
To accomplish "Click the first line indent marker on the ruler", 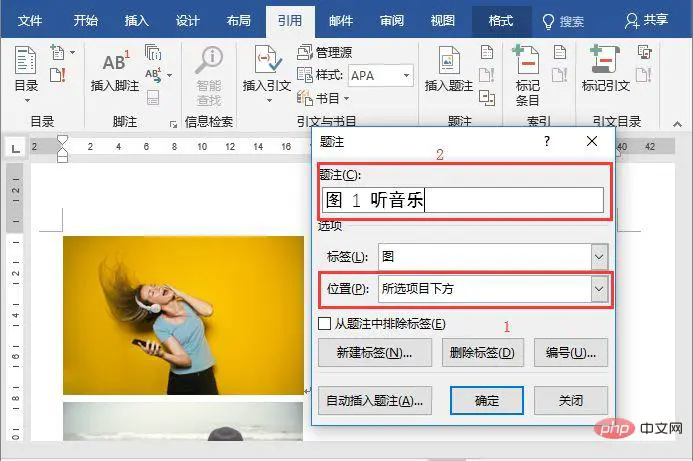I will pyautogui.click(x=62, y=140).
